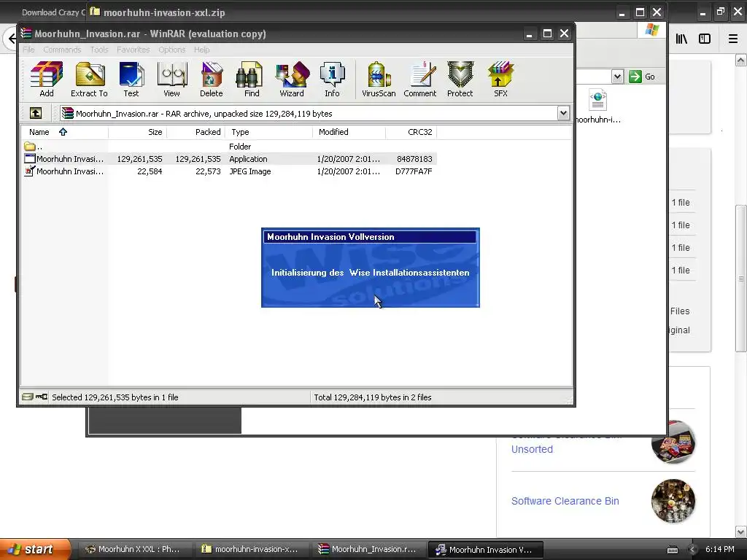Click the size value 22,584
The image size is (747, 560).
pos(150,171)
